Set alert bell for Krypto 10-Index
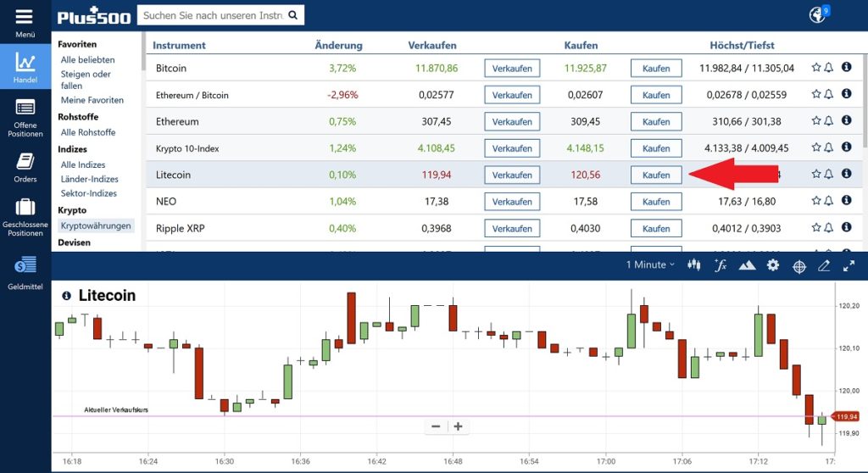 coord(829,147)
